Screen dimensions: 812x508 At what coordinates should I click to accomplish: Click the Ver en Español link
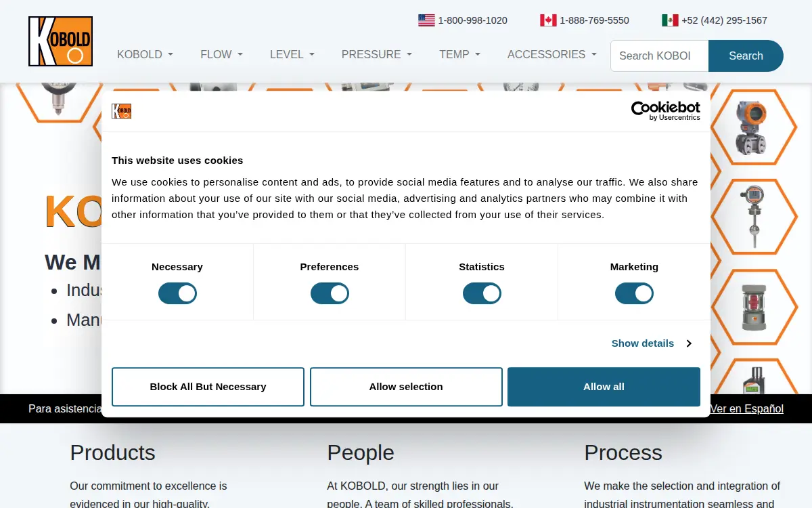pyautogui.click(x=746, y=408)
